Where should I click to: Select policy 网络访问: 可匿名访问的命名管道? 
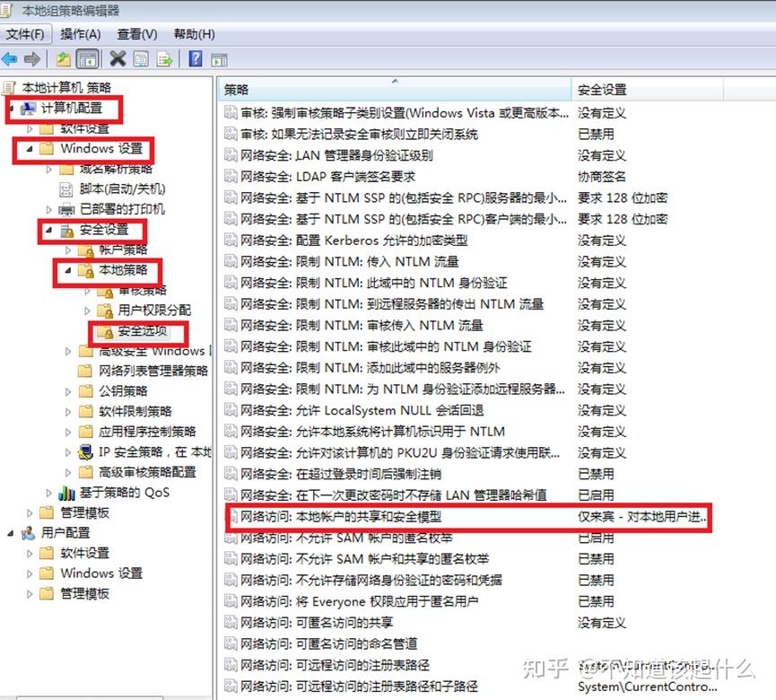328,644
